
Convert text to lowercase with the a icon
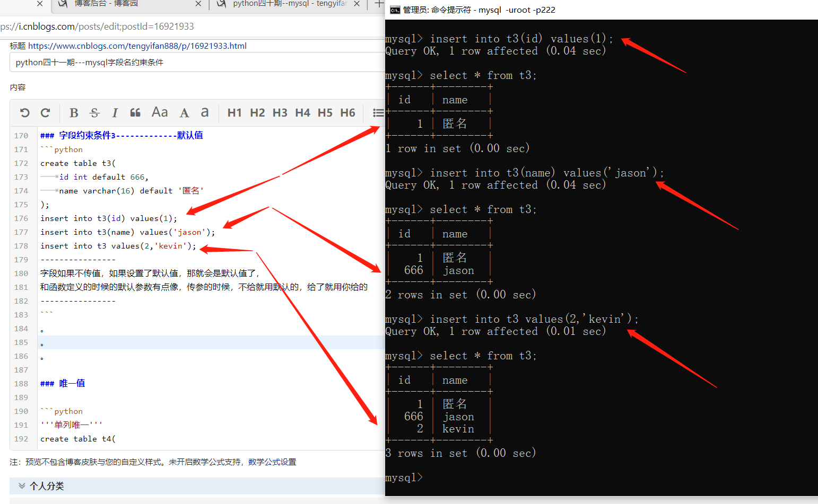[x=205, y=112]
